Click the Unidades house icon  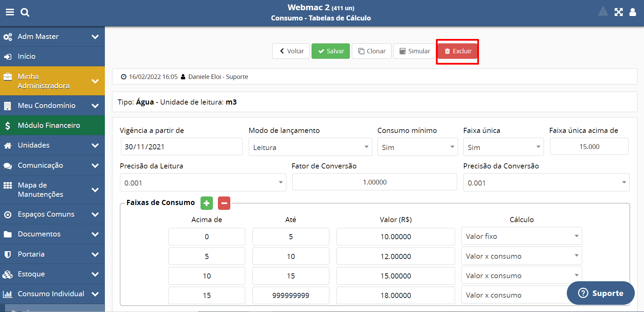[x=8, y=145]
